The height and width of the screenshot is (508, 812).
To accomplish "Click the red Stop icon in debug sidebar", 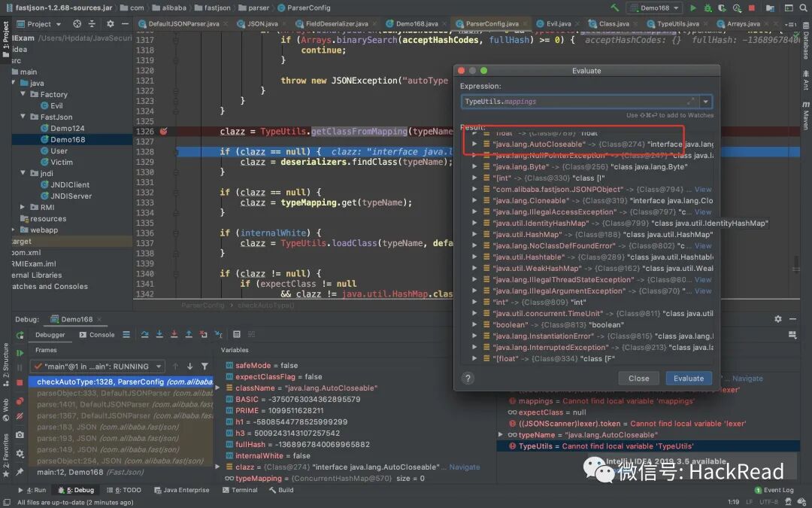I will [x=20, y=382].
